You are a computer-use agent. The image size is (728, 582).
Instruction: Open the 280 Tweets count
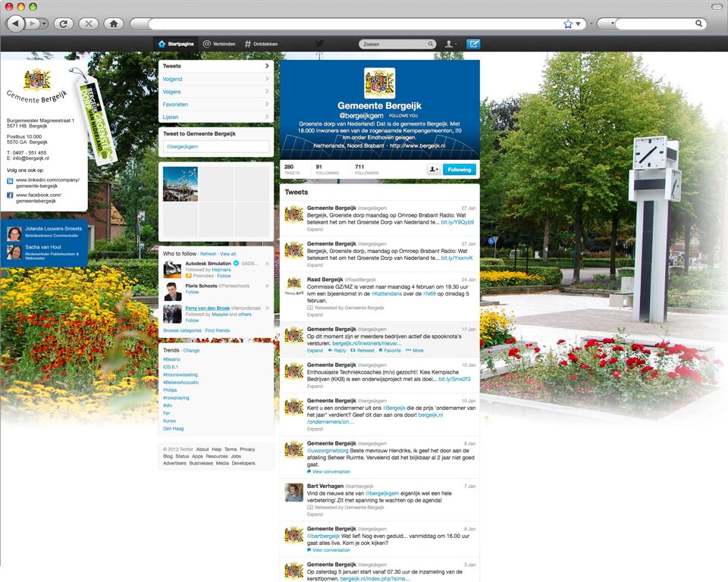pyautogui.click(x=292, y=170)
